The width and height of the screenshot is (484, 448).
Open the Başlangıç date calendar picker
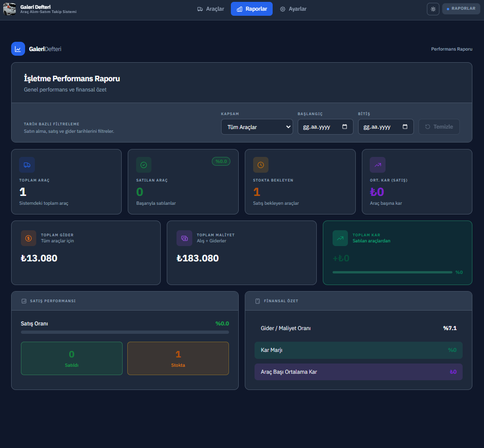click(x=345, y=127)
